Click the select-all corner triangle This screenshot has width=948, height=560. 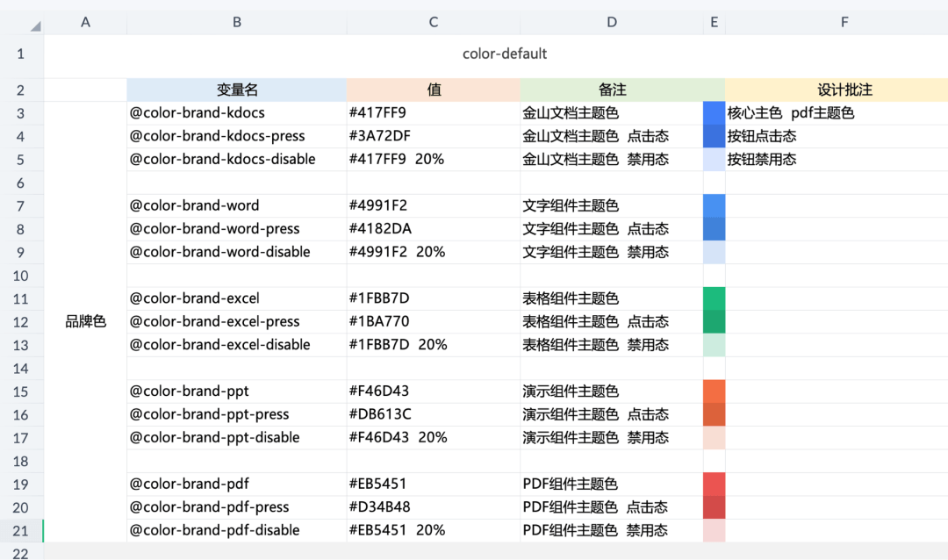[35, 26]
